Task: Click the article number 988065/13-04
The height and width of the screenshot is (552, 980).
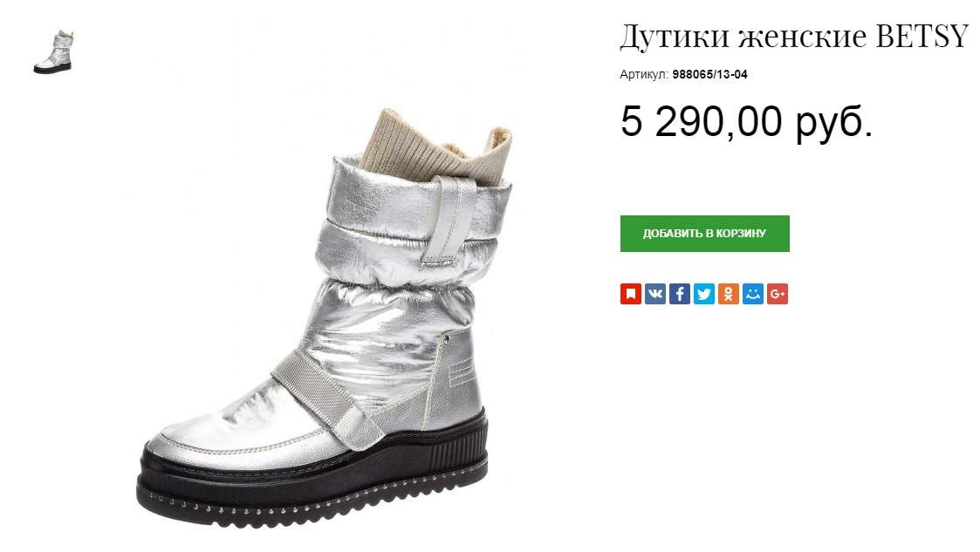Action: point(710,74)
